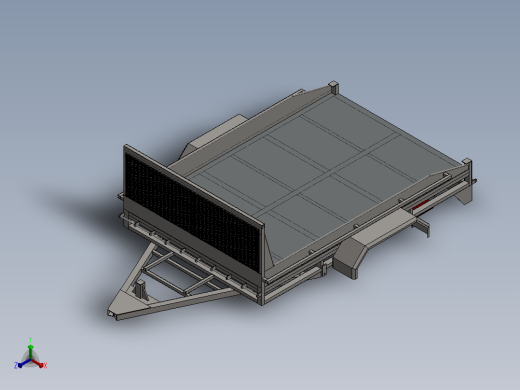Select the coupling tip of the A-frame drawbar
Image resolution: width=520 pixels, height=390 pixels.
coord(113,314)
